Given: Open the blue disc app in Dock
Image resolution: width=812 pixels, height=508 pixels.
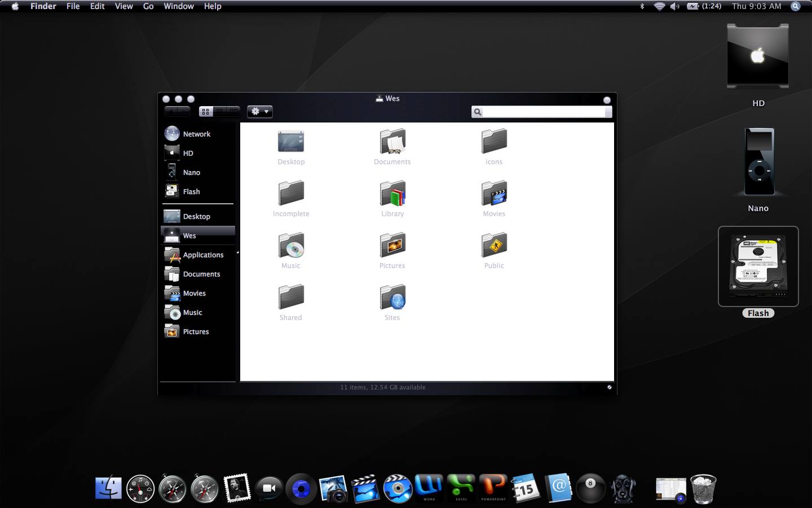Looking at the screenshot, I should click(301, 489).
